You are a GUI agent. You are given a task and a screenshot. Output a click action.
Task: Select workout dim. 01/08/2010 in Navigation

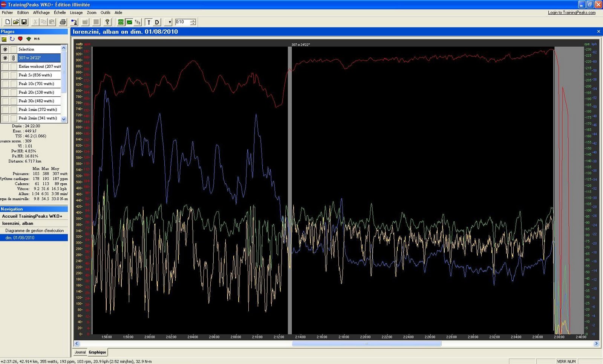pos(34,238)
